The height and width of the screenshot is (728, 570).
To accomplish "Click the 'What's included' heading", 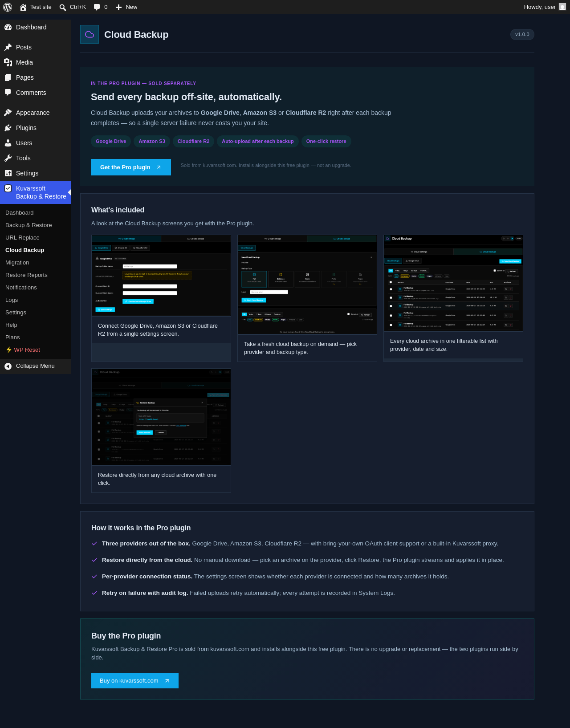I will click(118, 210).
